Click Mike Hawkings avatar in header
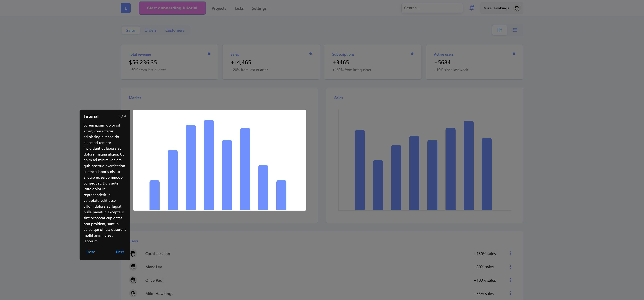This screenshot has width=644, height=300. click(517, 8)
